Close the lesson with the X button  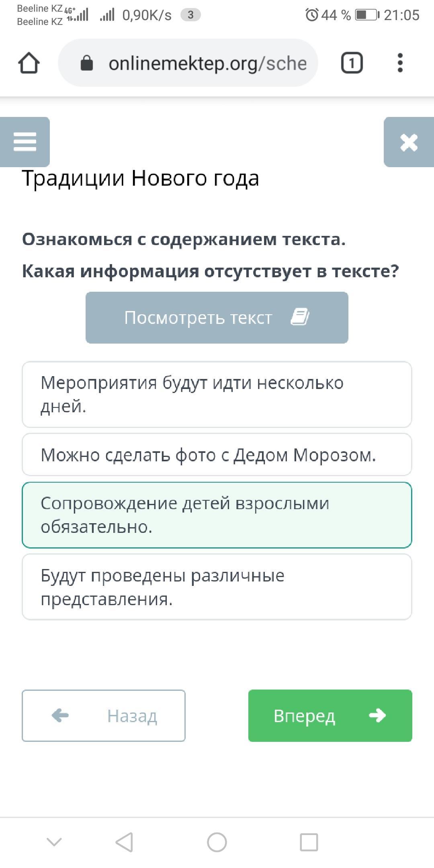[x=409, y=142]
